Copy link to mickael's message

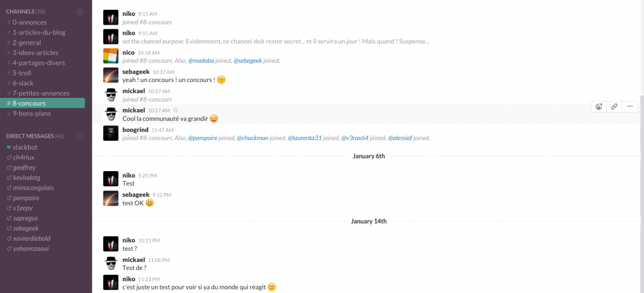click(x=614, y=107)
